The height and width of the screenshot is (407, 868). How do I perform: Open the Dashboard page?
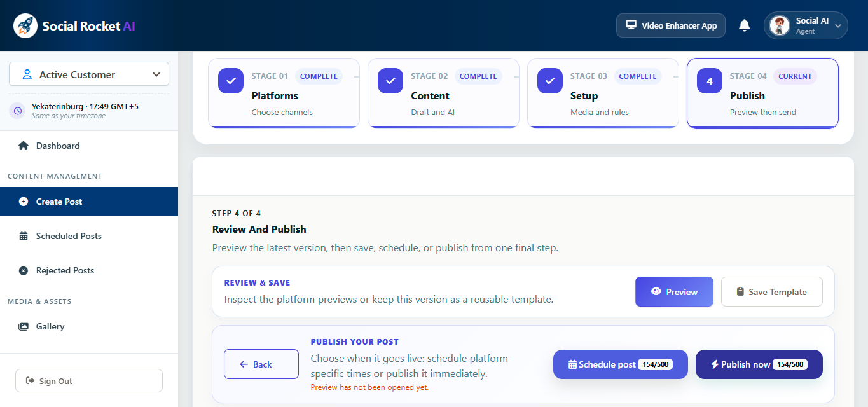[89, 146]
